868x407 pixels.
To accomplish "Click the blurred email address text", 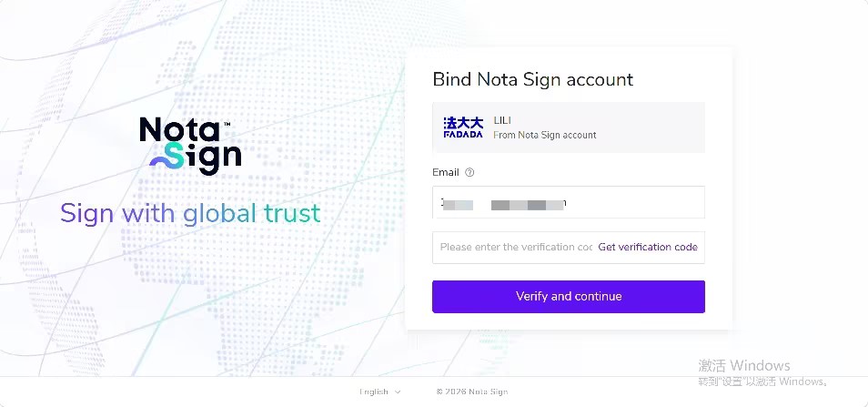I will 503,203.
